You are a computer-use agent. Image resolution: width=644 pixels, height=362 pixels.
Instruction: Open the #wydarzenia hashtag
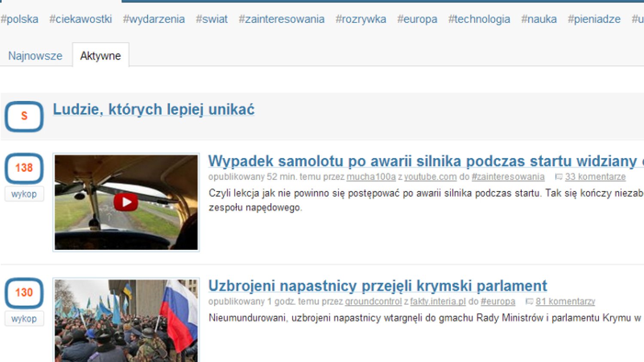tap(154, 19)
